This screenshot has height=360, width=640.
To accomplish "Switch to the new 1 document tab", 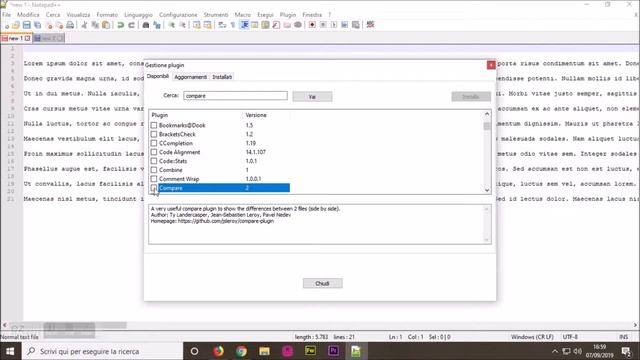I will (x=16, y=38).
